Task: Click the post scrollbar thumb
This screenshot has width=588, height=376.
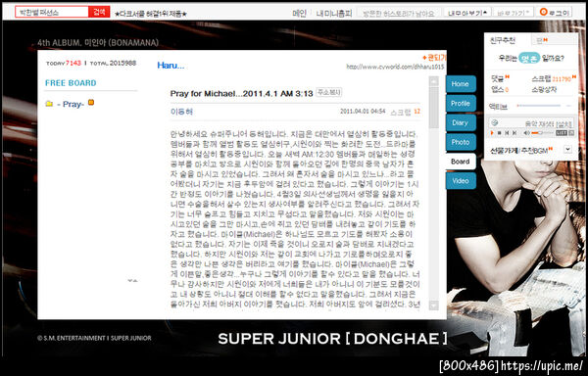Action: 434,108
